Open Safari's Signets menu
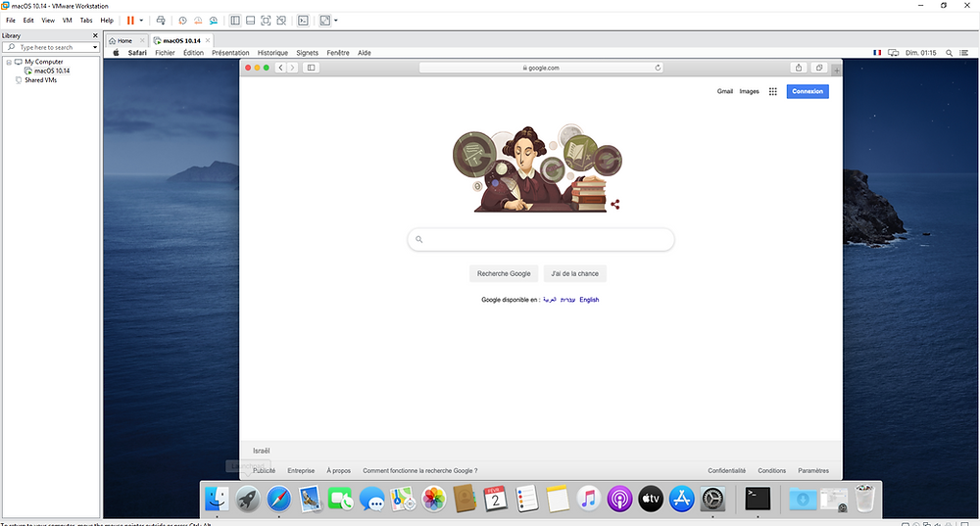Viewport: 980px width, 526px height. tap(307, 53)
